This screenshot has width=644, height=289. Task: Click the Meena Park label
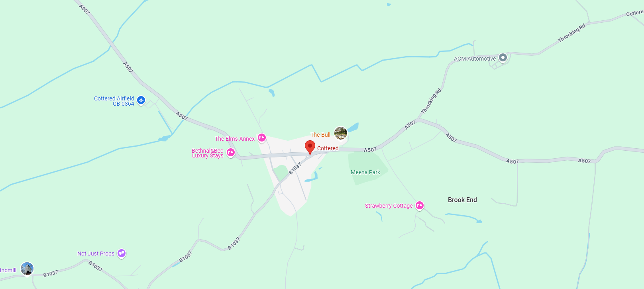(x=365, y=172)
